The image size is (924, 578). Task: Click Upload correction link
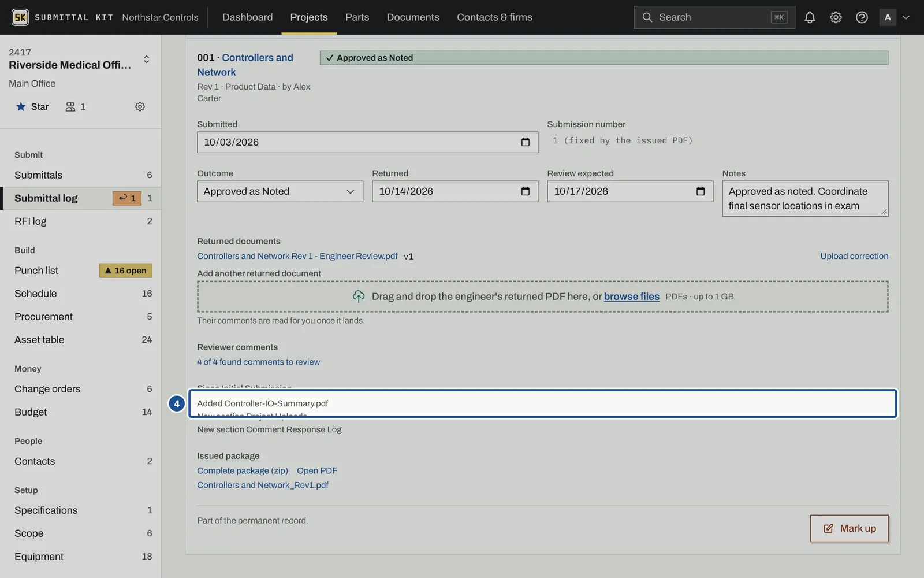[x=854, y=256]
